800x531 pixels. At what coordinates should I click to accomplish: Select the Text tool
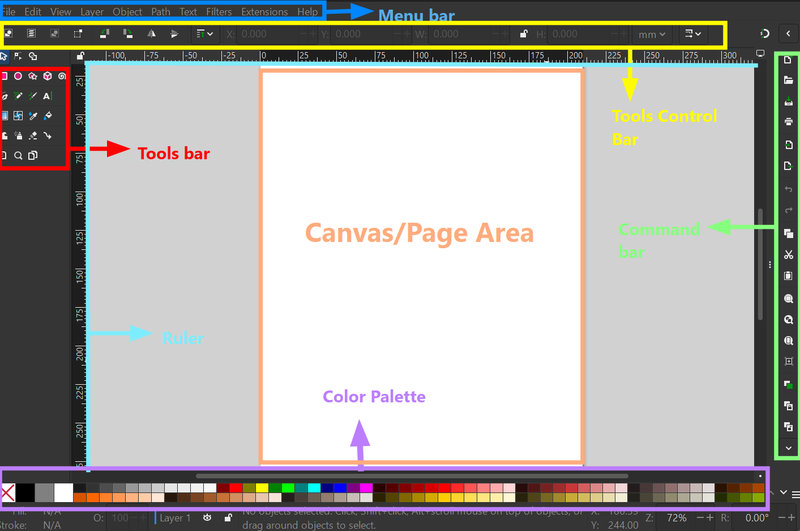[x=47, y=96]
